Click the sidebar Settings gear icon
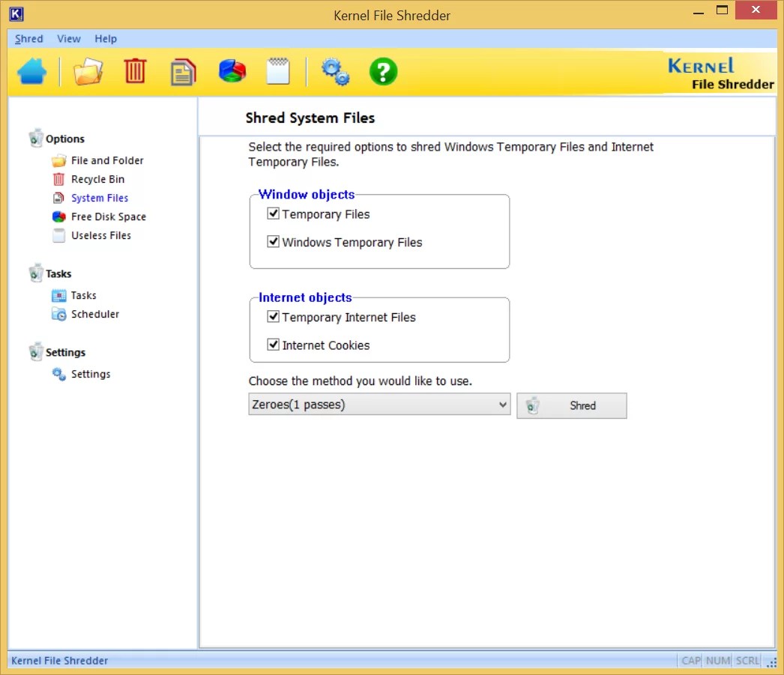The height and width of the screenshot is (675, 784). click(x=59, y=375)
